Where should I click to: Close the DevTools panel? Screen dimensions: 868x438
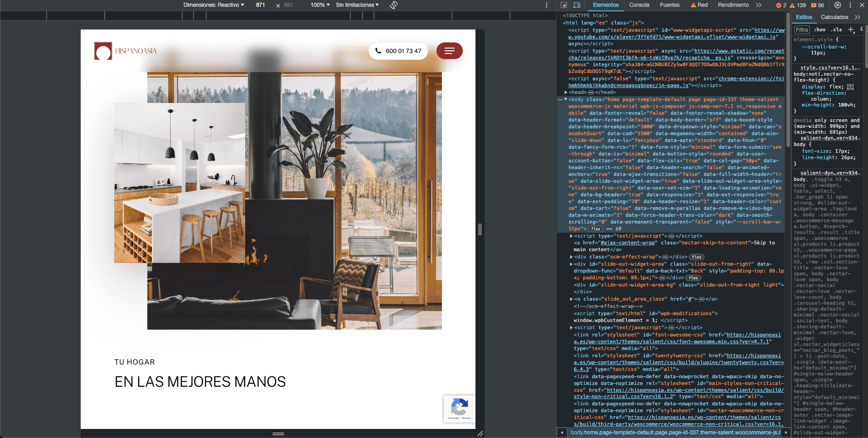click(862, 5)
